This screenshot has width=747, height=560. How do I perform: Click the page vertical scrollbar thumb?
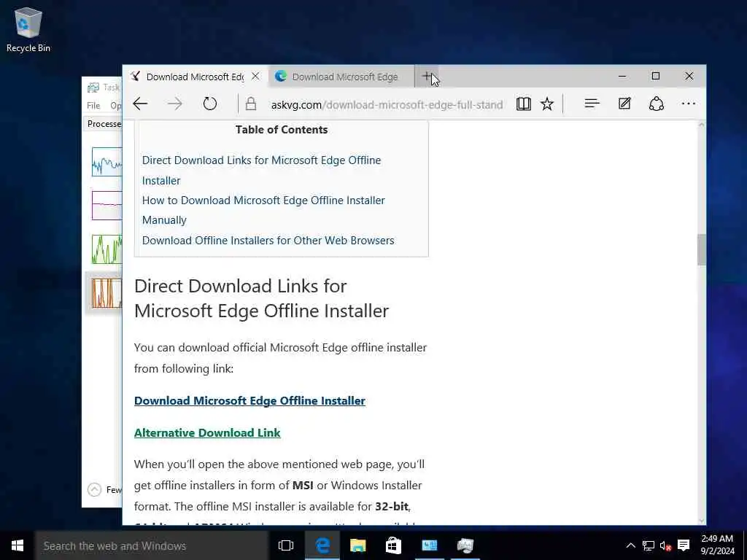701,249
